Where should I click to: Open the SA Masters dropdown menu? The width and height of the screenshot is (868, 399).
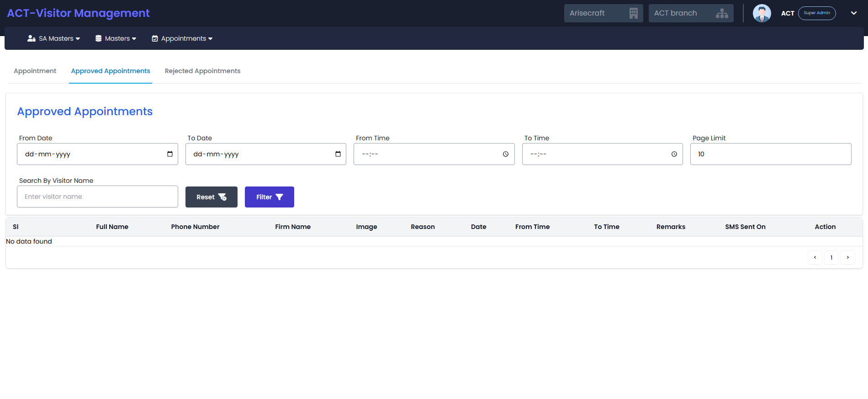pos(54,38)
